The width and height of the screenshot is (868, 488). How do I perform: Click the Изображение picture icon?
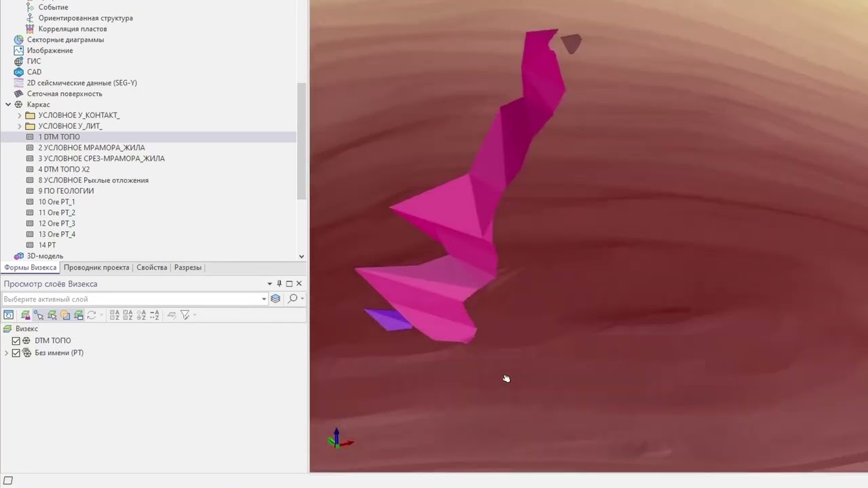pos(19,50)
